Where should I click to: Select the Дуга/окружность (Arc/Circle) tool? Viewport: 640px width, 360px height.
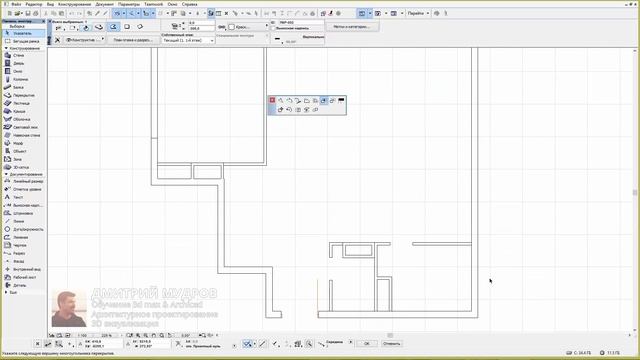[23, 229]
